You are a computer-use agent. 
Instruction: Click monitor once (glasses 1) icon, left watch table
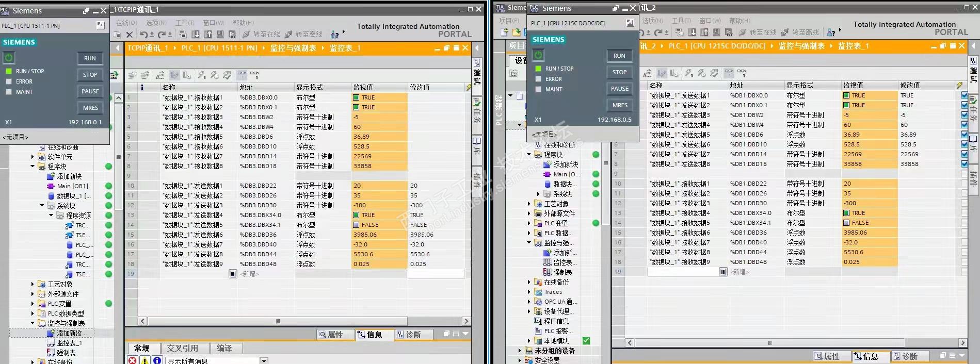point(254,75)
